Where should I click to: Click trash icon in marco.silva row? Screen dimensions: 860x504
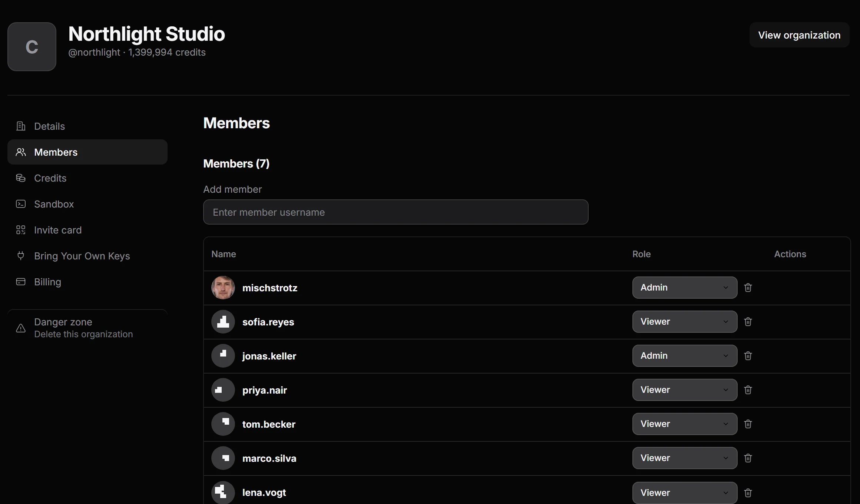click(748, 458)
